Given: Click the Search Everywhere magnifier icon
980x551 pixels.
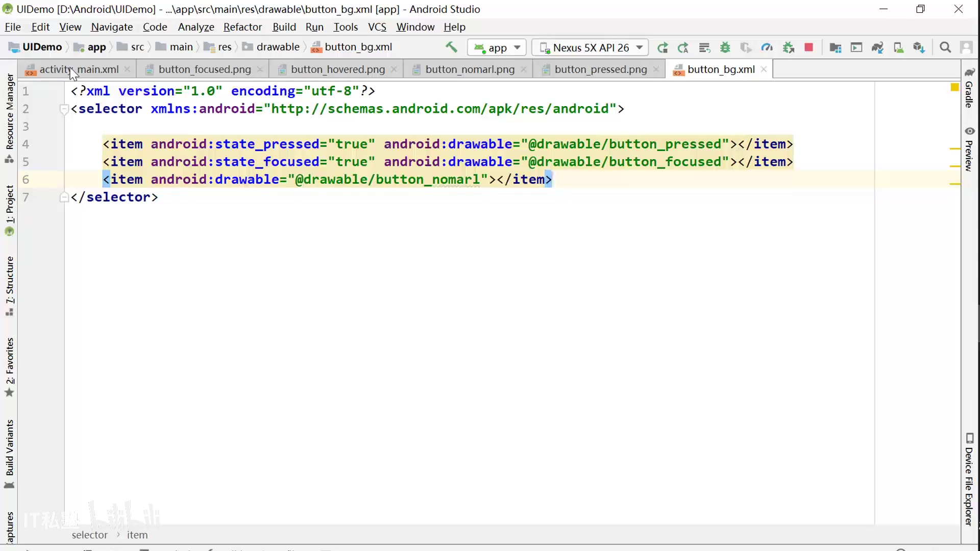Looking at the screenshot, I should coord(945,47).
